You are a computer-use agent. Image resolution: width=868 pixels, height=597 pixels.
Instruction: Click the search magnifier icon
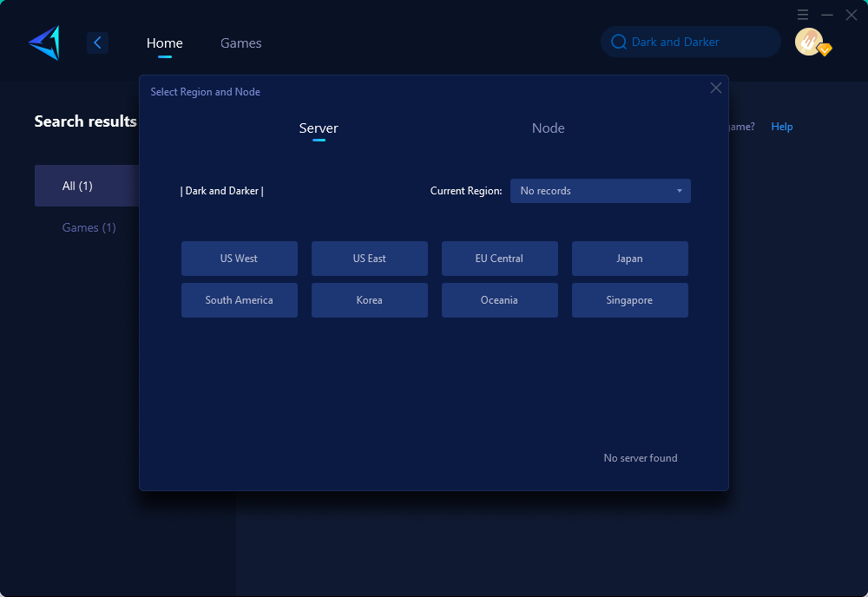click(619, 42)
